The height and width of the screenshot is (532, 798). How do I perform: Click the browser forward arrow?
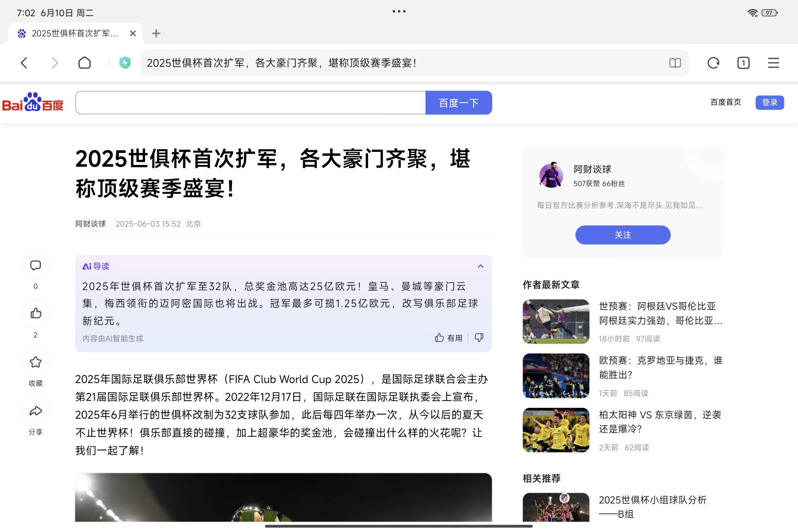click(x=54, y=63)
